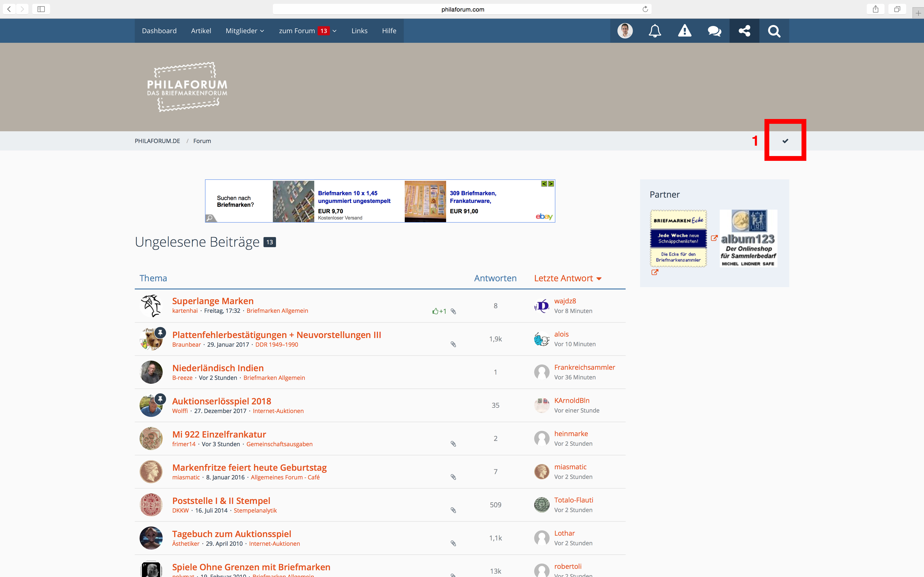Open user profile avatar in navbar
924x577 pixels.
coord(625,31)
